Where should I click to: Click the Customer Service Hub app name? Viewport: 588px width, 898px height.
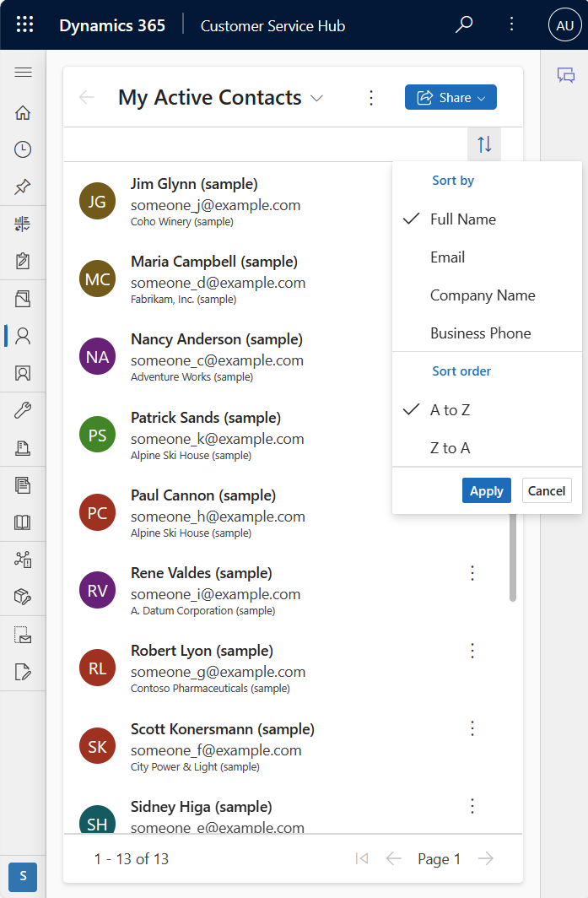[272, 26]
